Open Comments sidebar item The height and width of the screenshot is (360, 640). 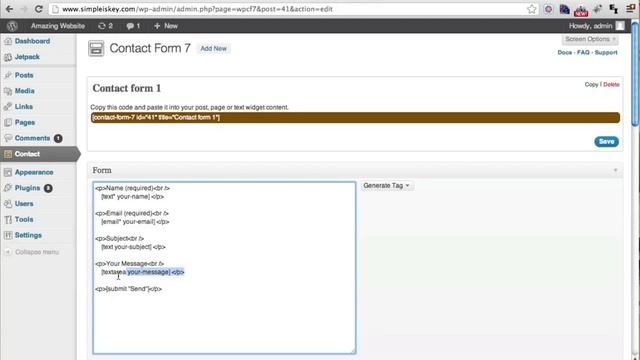[x=32, y=138]
